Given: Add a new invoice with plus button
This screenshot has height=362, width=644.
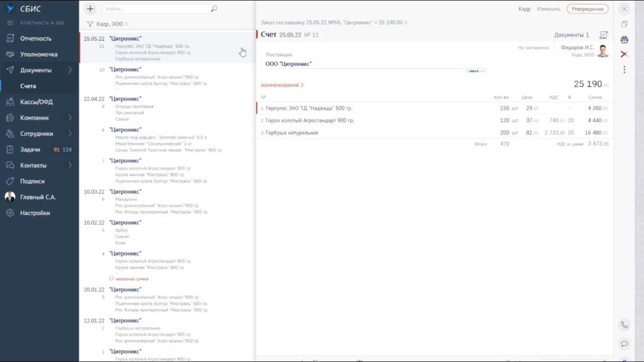Looking at the screenshot, I should (x=90, y=9).
